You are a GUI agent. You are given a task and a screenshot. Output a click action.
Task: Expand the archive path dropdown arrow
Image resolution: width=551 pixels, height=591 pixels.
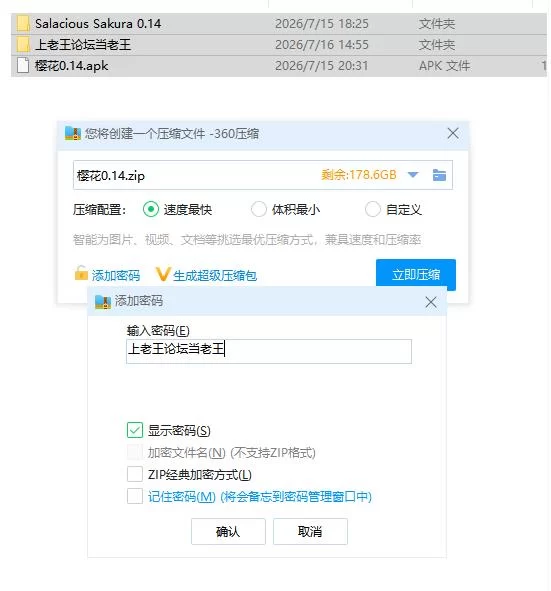point(413,175)
